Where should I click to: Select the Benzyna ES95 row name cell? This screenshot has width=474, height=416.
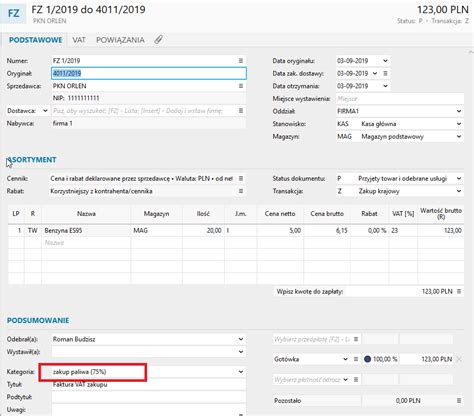[86, 230]
